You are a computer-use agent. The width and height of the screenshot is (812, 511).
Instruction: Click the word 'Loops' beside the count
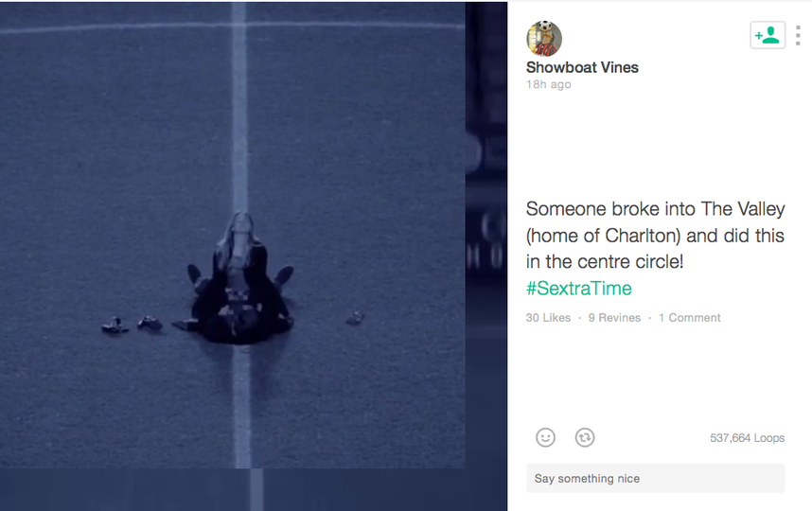point(769,438)
